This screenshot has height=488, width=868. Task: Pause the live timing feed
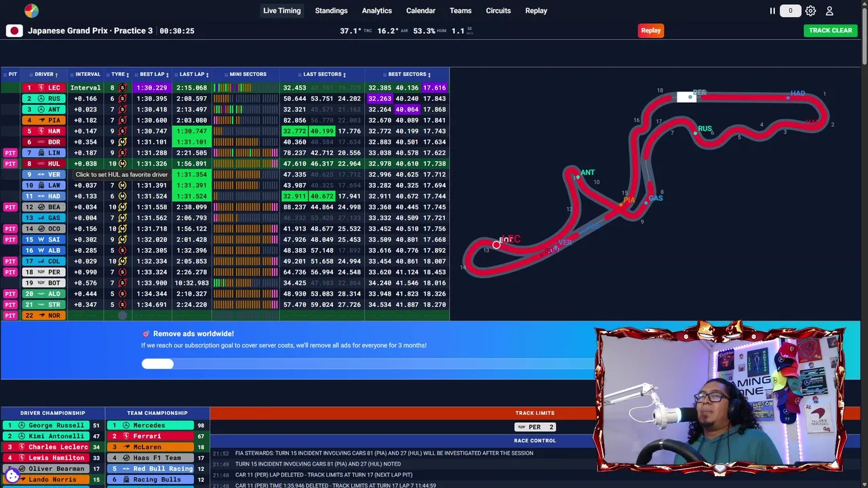click(772, 11)
